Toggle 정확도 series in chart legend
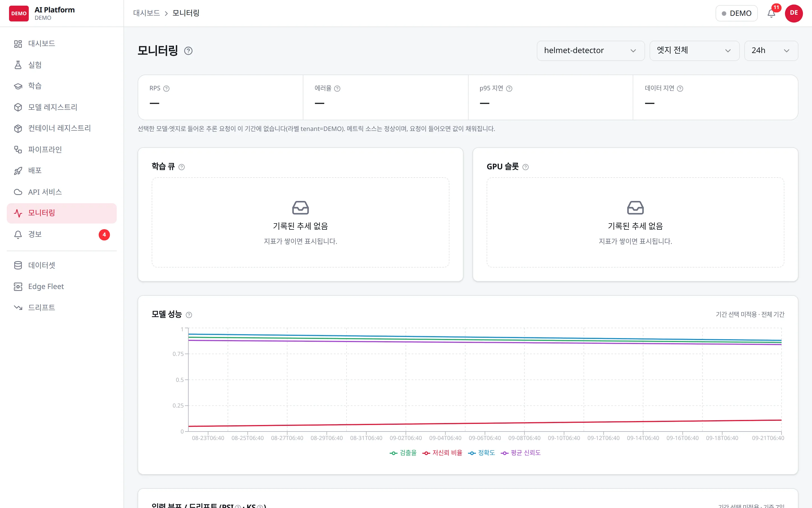812x508 pixels. click(x=482, y=453)
